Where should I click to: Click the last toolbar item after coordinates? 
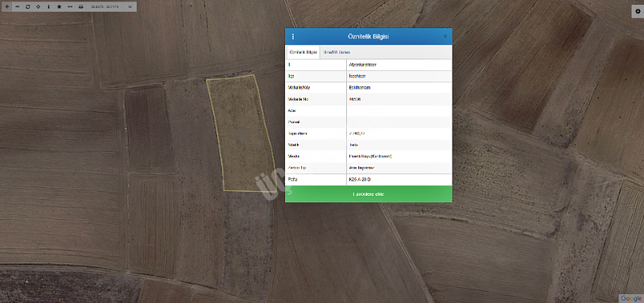point(130,6)
